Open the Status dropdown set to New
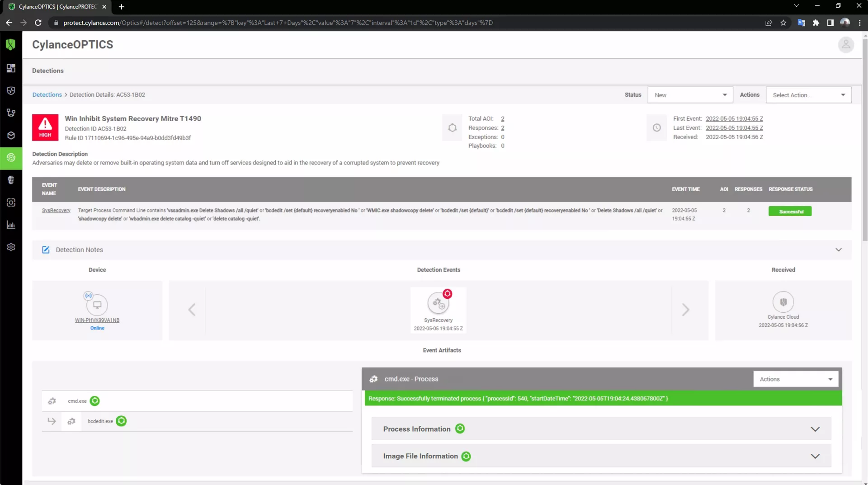 [x=690, y=95]
